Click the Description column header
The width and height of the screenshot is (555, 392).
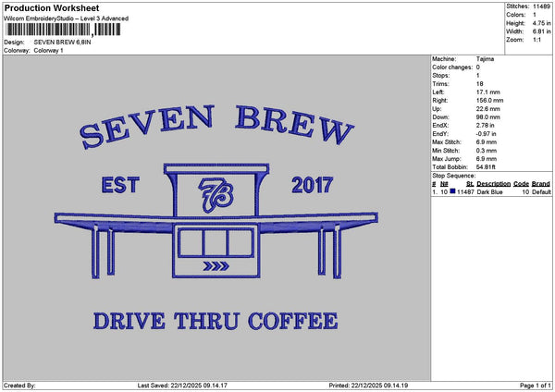point(493,184)
